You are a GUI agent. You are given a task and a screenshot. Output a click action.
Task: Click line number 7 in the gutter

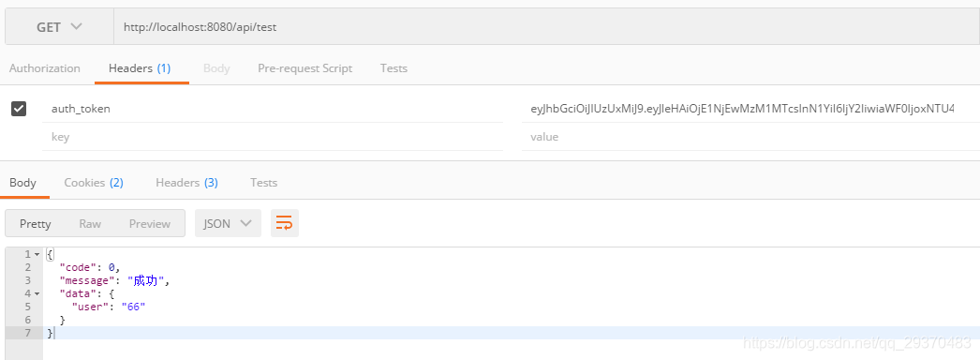click(27, 333)
